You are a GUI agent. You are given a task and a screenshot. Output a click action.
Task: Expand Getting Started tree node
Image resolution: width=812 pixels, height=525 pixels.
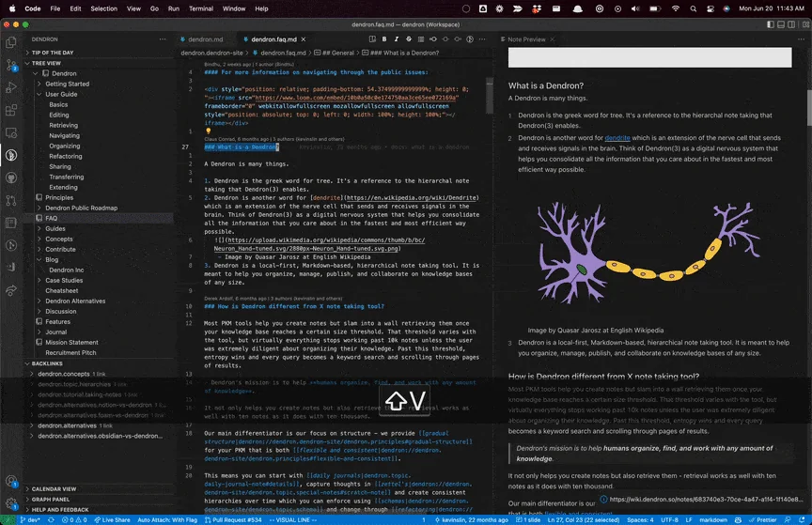39,84
